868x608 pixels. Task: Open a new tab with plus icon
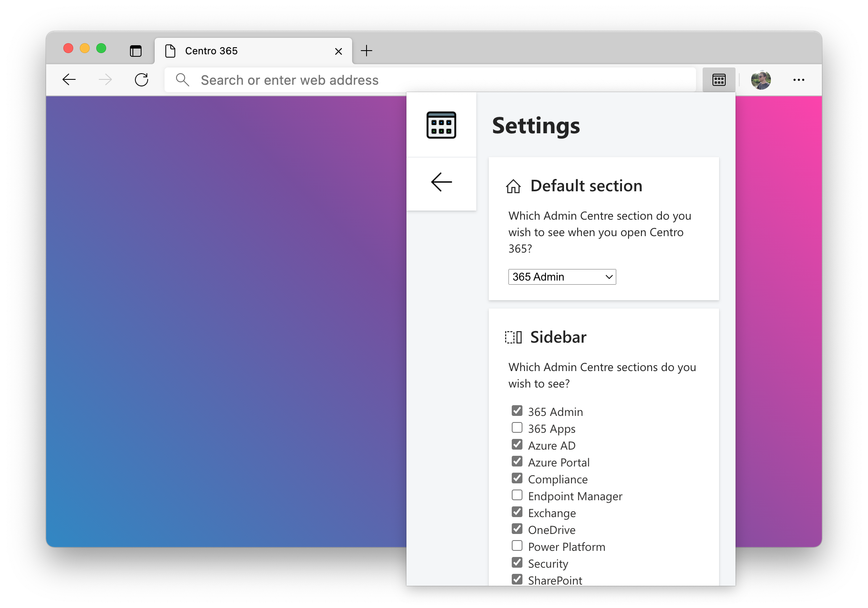(366, 51)
